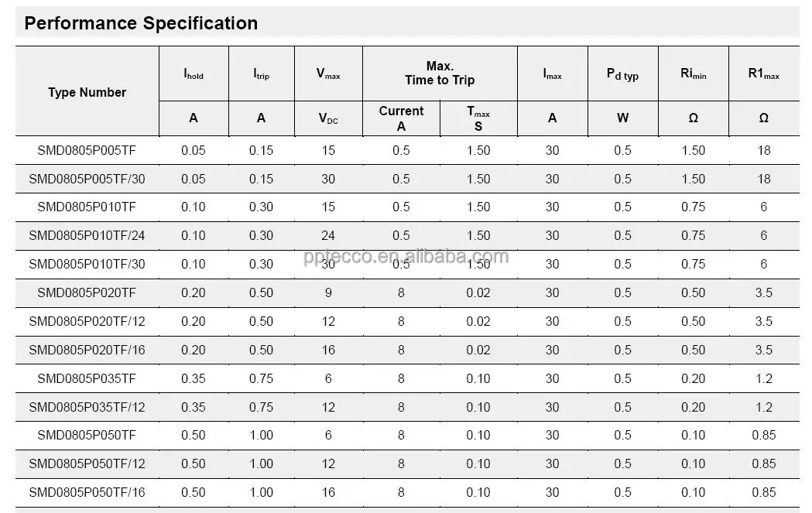Click the R1max column header

pyautogui.click(x=763, y=74)
